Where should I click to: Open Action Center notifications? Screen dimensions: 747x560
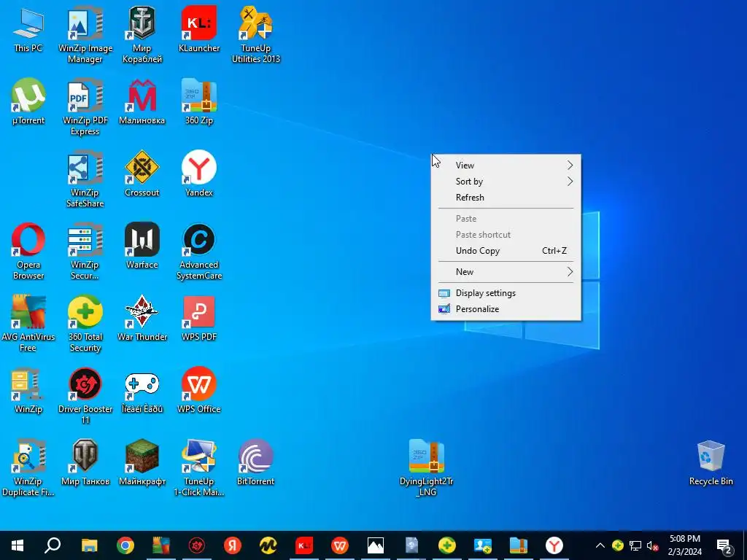click(x=724, y=545)
